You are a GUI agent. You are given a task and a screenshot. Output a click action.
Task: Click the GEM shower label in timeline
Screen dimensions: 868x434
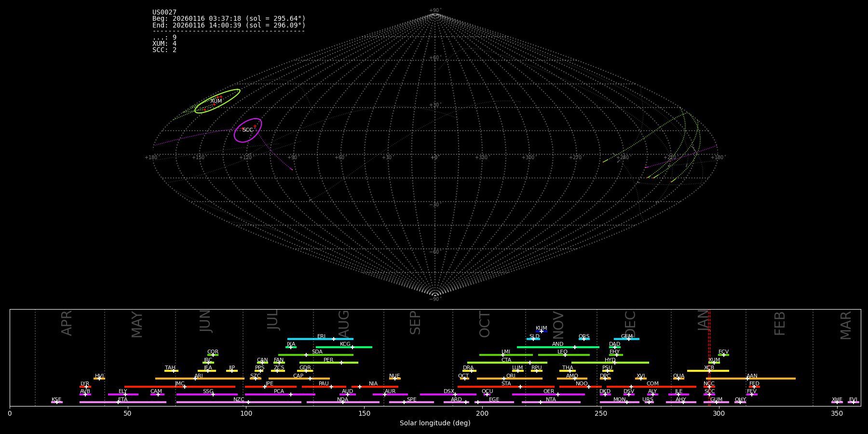click(x=627, y=337)
